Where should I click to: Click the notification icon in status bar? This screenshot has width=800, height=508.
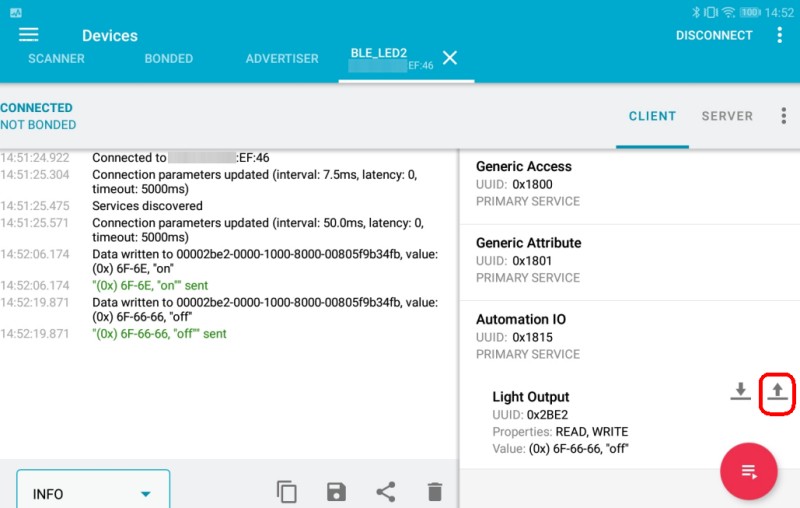point(16,13)
